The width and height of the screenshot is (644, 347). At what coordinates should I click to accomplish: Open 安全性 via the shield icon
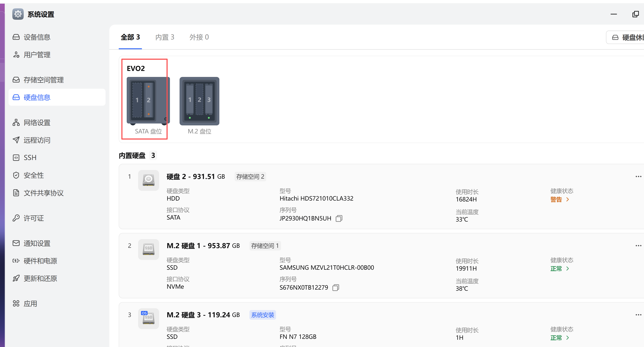coord(33,175)
